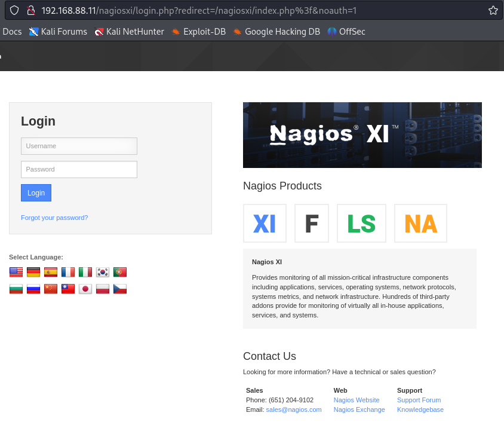Open the Kali Forums bookmark
Viewport: 504px width, 431px height.
58,32
